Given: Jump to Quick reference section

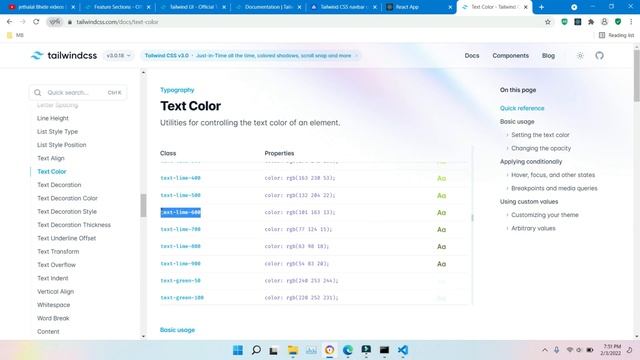Looking at the screenshot, I should point(522,108).
